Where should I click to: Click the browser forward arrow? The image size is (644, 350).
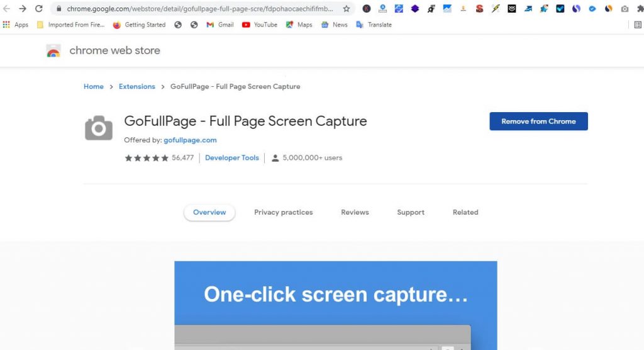(x=23, y=9)
